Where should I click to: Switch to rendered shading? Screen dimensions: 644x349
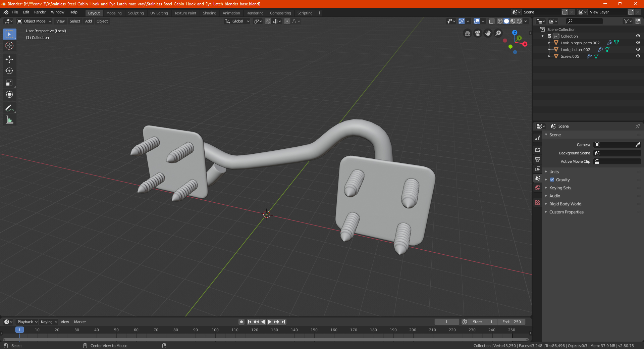pos(519,21)
